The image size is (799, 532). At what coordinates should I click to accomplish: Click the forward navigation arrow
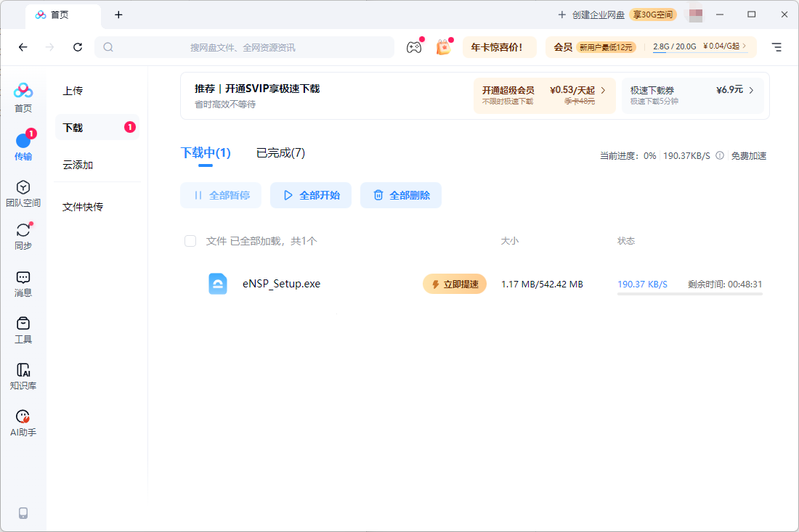[50, 47]
